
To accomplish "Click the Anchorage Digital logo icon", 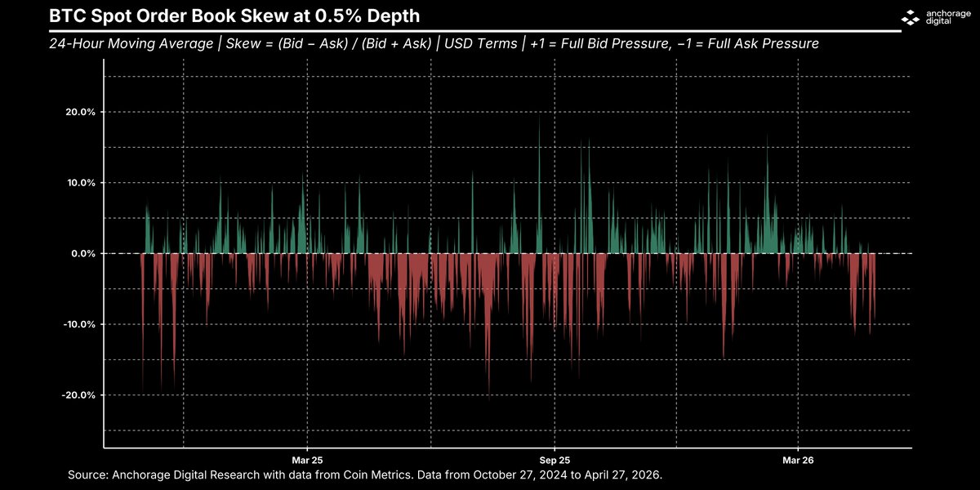I will pos(910,16).
